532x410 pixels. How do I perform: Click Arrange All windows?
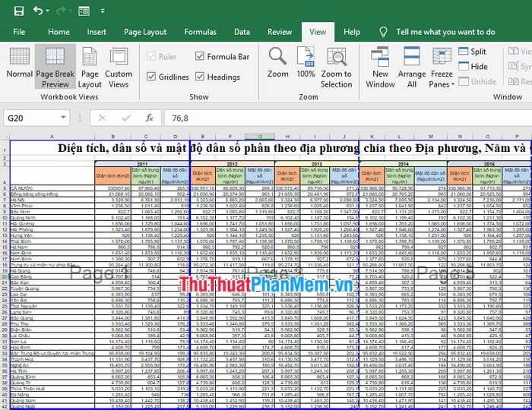[x=412, y=67]
